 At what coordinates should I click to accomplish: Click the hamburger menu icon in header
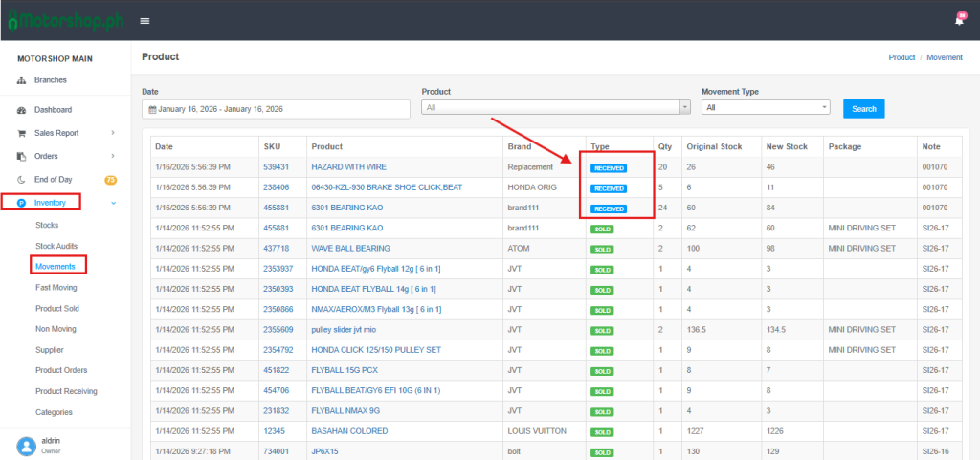pos(145,20)
